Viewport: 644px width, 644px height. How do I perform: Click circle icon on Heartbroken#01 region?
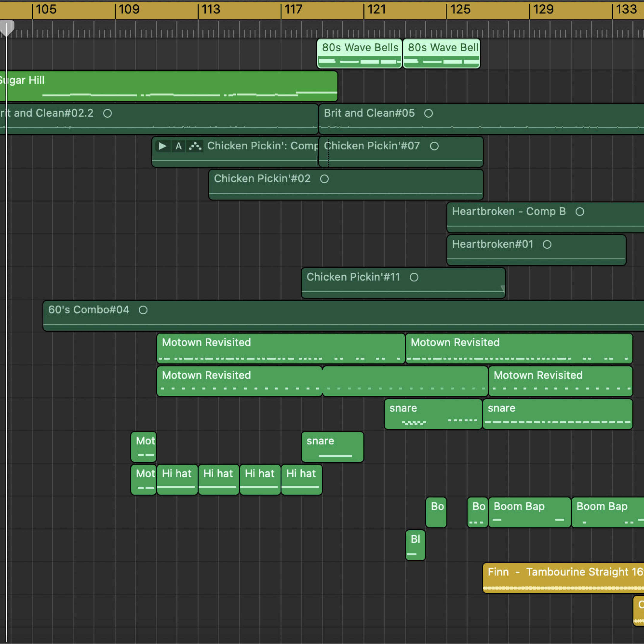click(547, 244)
